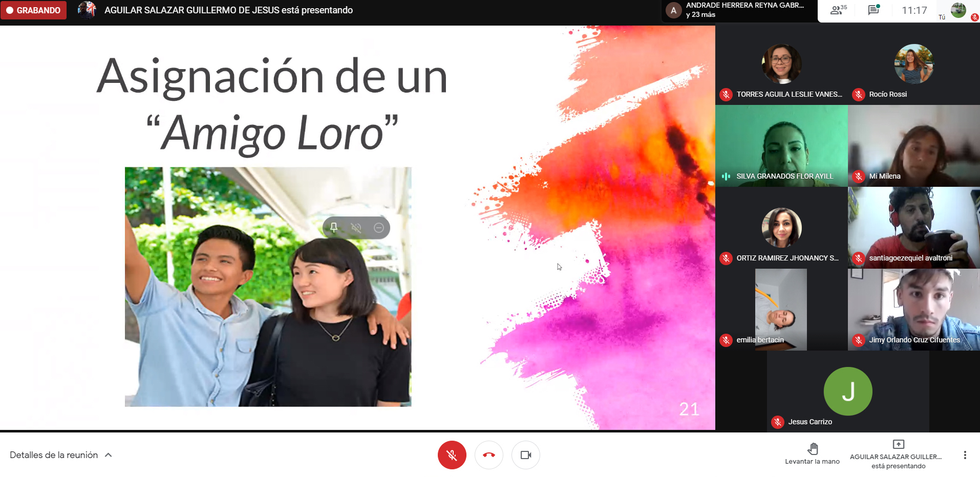Viewport: 980px width, 477px height.
Task: Select TORRES AGUILA LESLIE participant tile
Action: tap(782, 65)
